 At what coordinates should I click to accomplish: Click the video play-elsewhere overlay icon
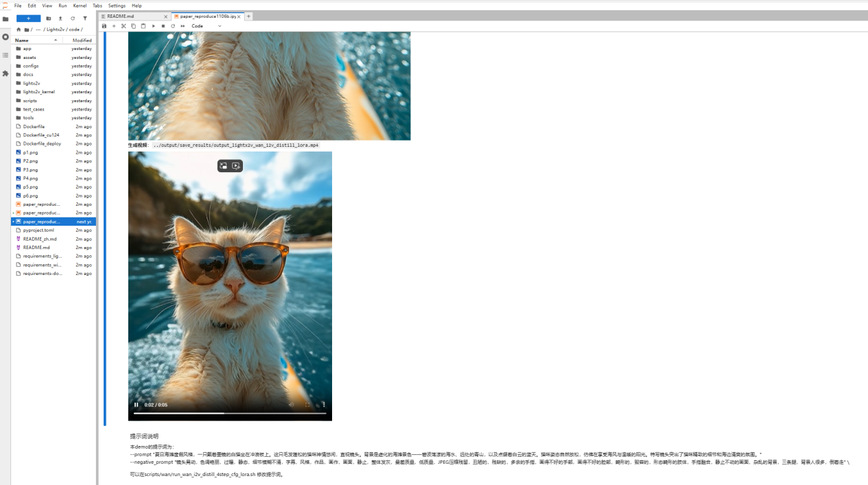tap(236, 166)
